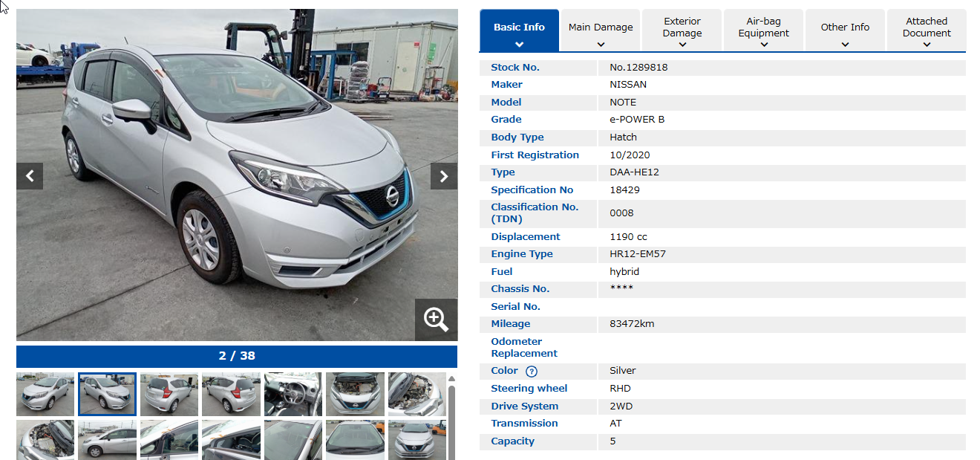The image size is (980, 460).
Task: Expand the chevron under Air-bag Equipment
Action: [763, 45]
